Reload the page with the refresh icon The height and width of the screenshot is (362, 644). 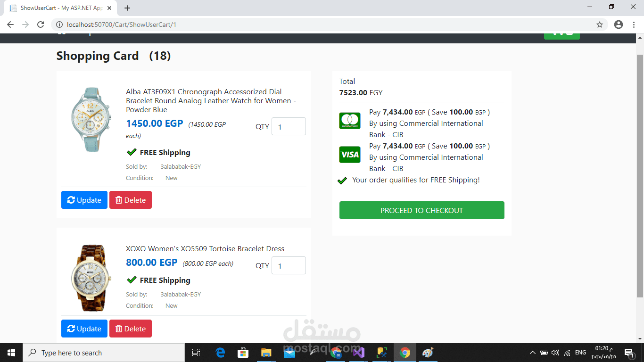click(41, 25)
